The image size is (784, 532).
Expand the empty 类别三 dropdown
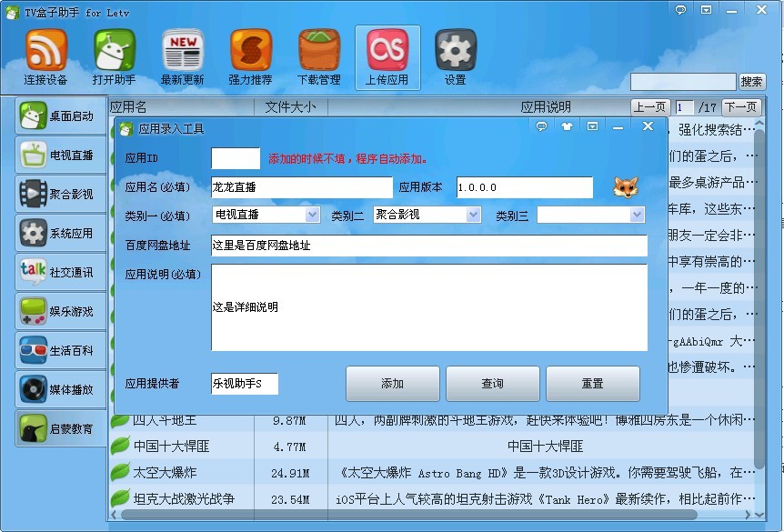coord(637,215)
